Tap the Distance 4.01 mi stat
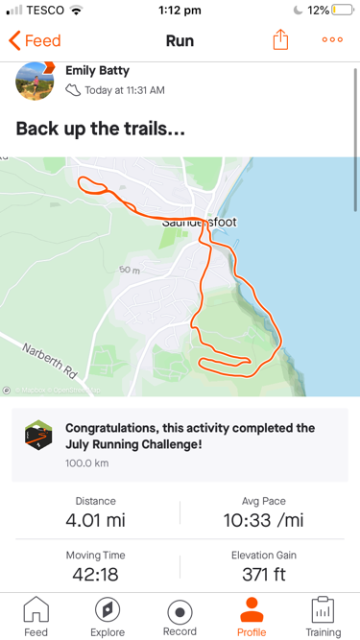 [x=96, y=513]
